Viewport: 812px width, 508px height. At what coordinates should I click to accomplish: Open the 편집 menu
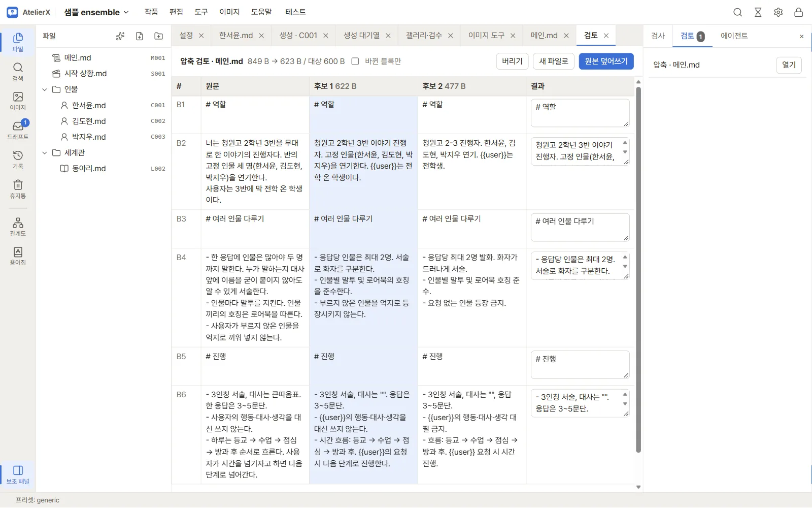(176, 12)
